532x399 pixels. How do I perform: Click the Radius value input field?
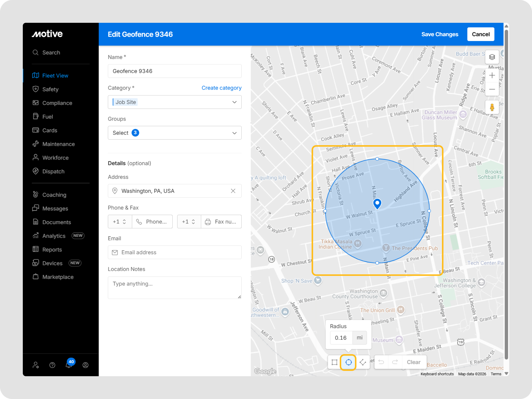[x=341, y=338]
